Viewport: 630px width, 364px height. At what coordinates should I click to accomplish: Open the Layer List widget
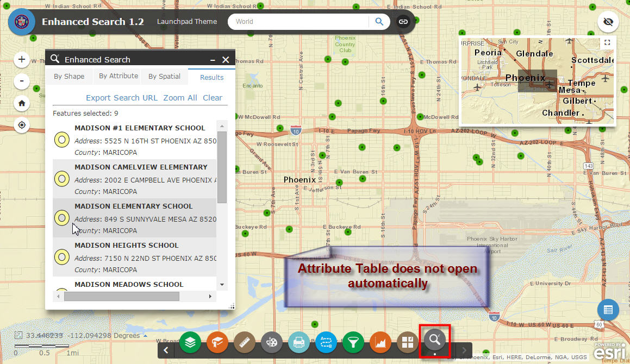point(190,342)
